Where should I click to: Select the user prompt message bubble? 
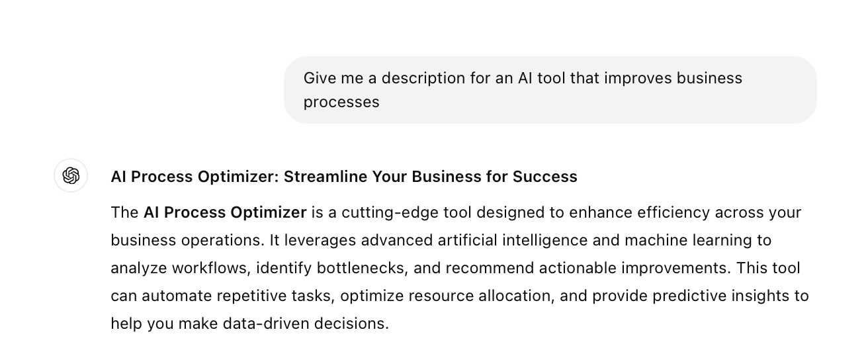point(550,90)
